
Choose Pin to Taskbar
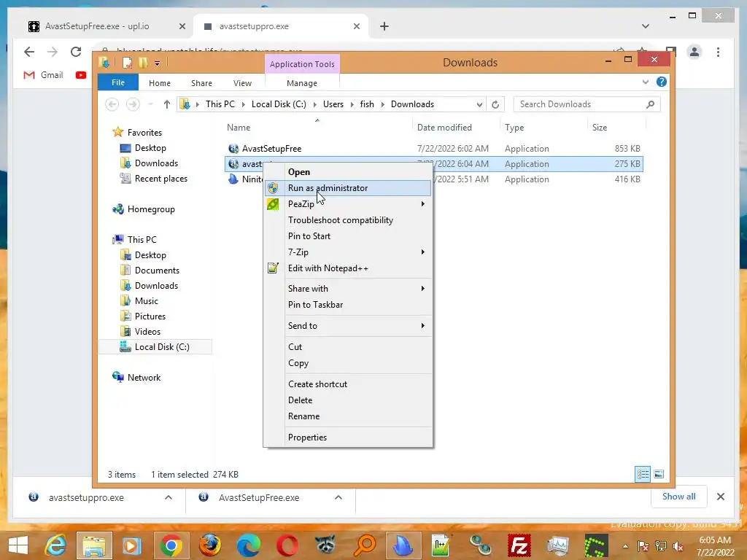pyautogui.click(x=348, y=305)
